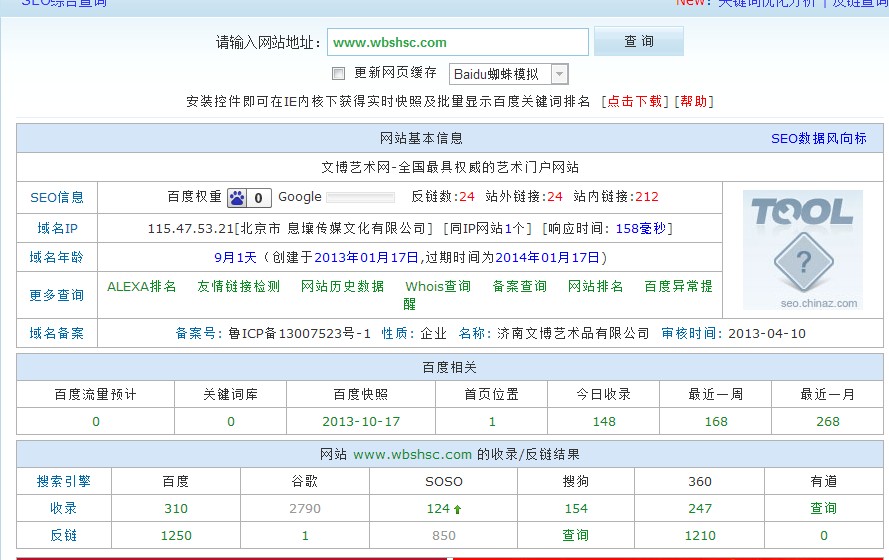
Task: Click the 百度 收录 value 310
Action: pos(176,509)
